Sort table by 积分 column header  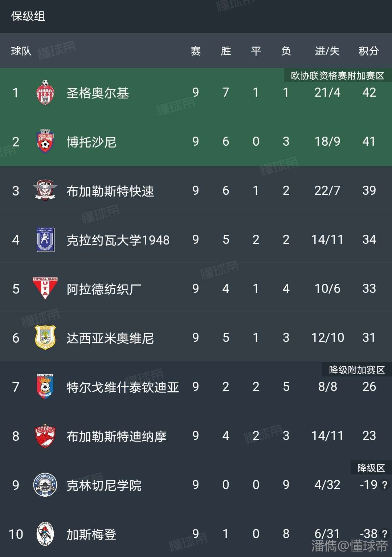point(369,51)
